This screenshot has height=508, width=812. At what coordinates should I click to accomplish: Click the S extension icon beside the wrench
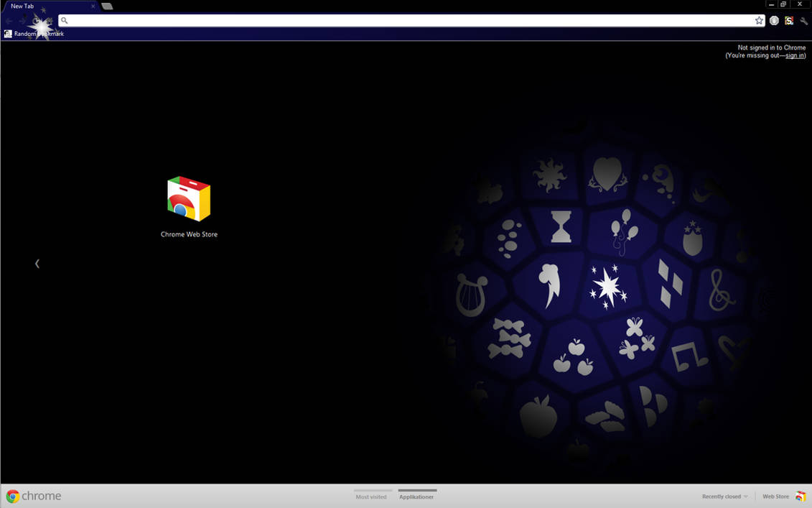788,20
